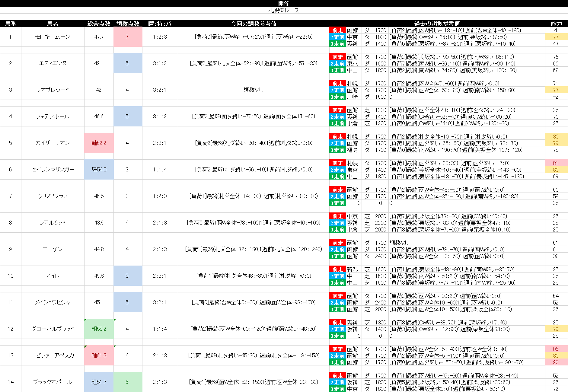The image size is (568, 392).
Task: Select the blue 紐54.5 score cell
Action: 99,170
